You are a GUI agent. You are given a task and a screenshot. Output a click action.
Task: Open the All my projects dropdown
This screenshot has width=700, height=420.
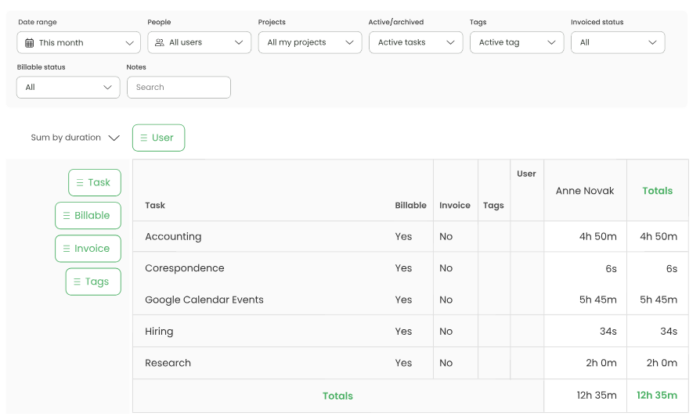310,42
